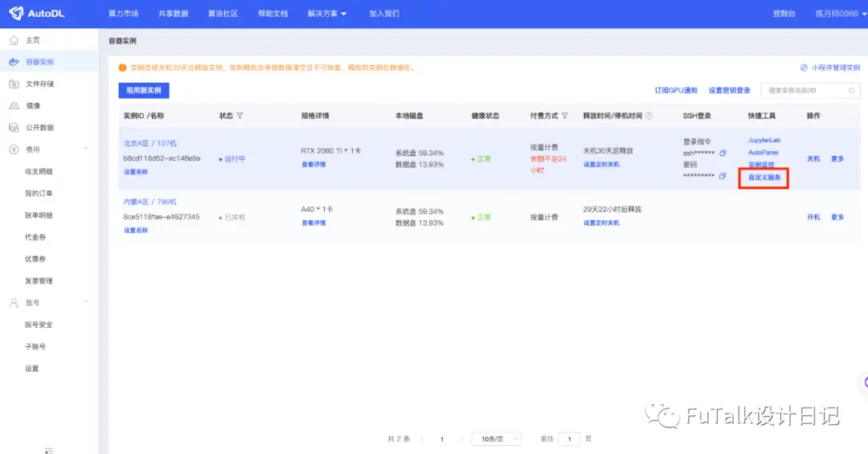The image size is (868, 454).
Task: Open 内蒙A区 / 796机 instance link
Action: pos(150,202)
